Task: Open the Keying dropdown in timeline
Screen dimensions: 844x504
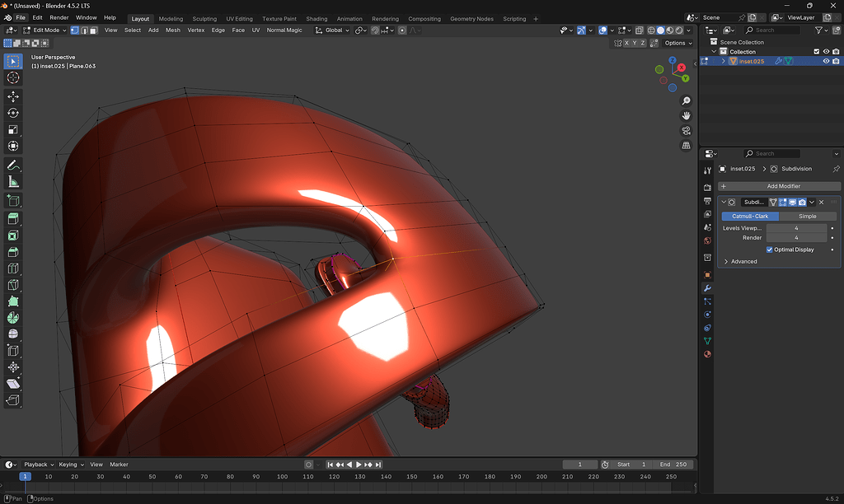Action: [71, 464]
